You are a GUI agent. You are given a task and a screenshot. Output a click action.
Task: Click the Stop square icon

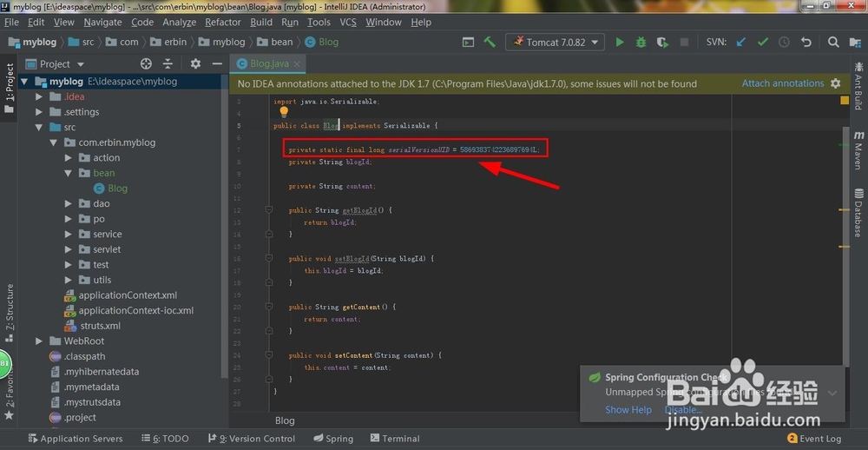[684, 42]
